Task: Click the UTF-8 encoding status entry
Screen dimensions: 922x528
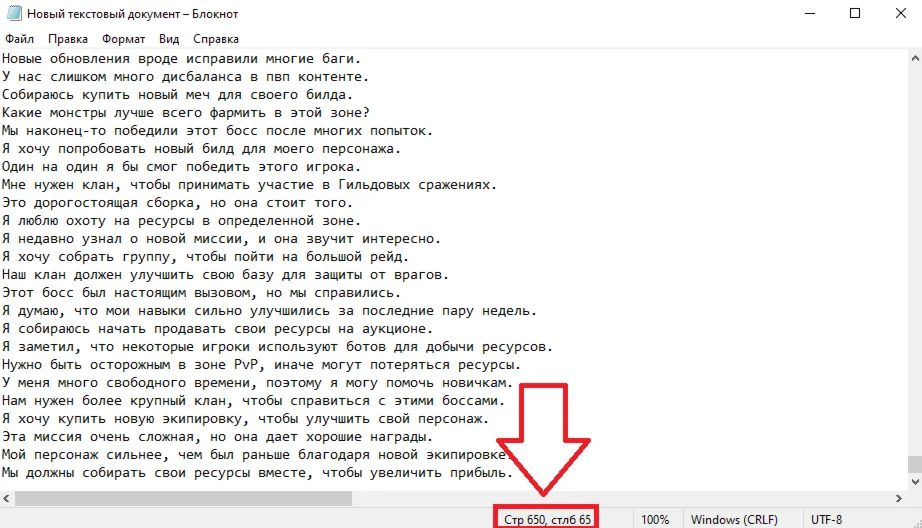Action: pos(826,520)
